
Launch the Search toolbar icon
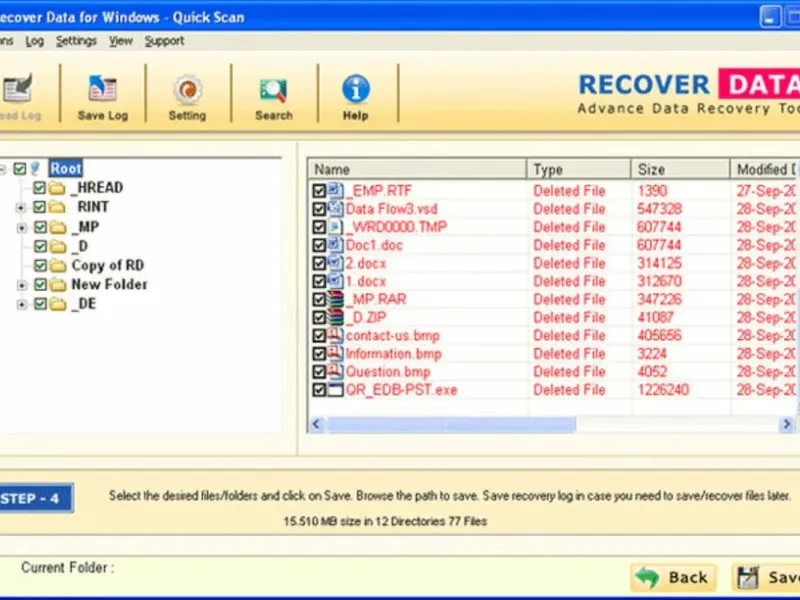[273, 90]
